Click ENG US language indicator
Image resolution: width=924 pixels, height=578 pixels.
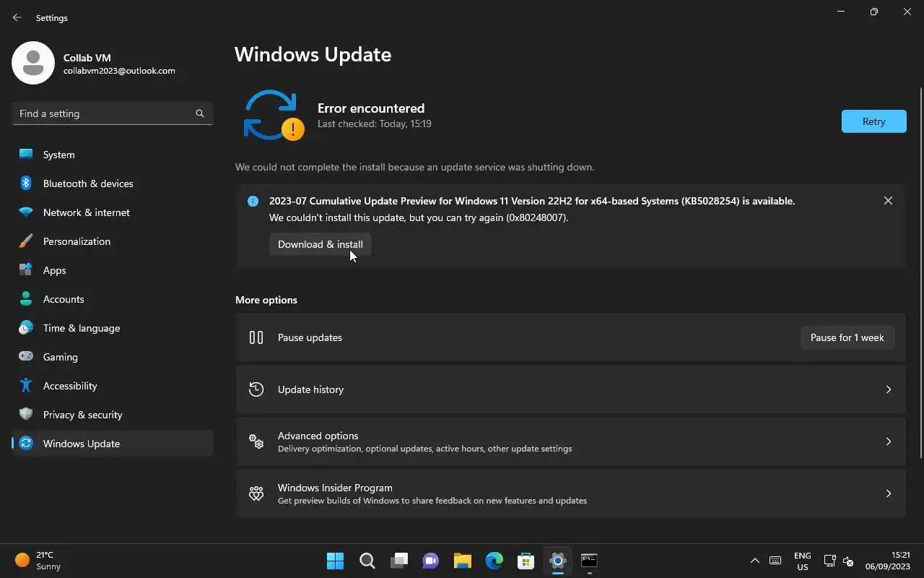tap(803, 561)
